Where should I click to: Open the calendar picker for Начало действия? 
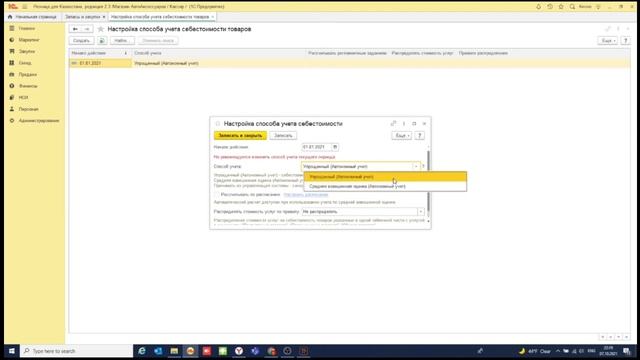(x=335, y=147)
